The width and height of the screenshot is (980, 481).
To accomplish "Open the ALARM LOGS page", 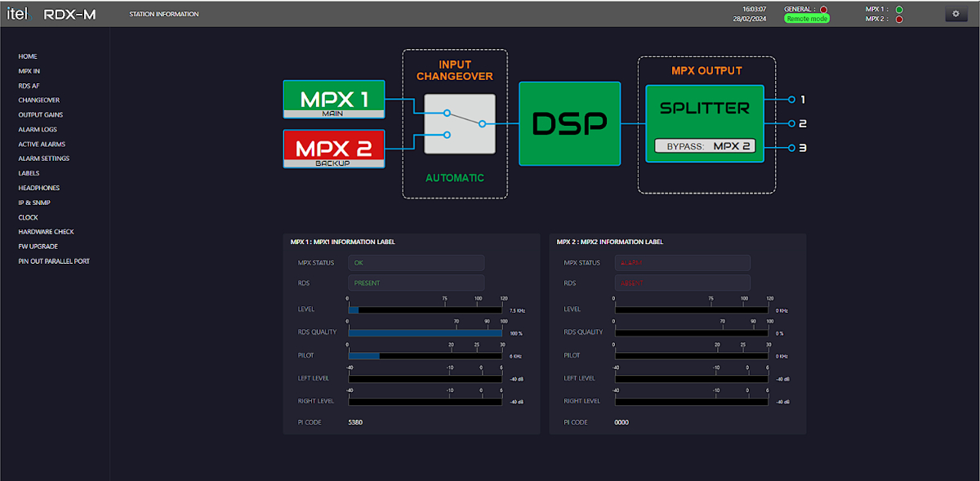I will pyautogui.click(x=38, y=129).
